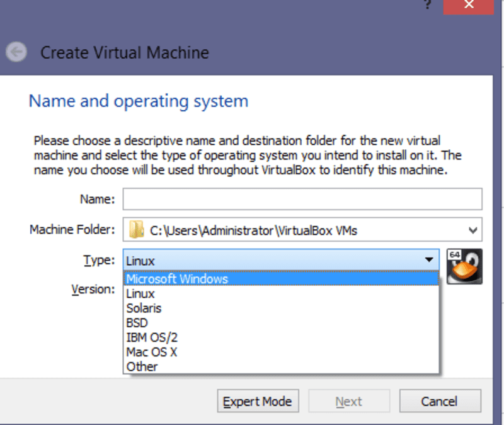Click the Machine Folder label
504x425 pixels.
pyautogui.click(x=72, y=230)
